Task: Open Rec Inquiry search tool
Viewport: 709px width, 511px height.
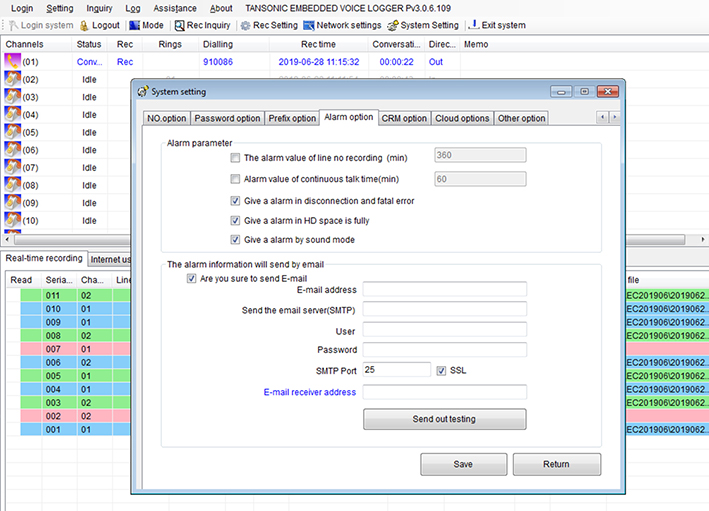Action: tap(179, 25)
